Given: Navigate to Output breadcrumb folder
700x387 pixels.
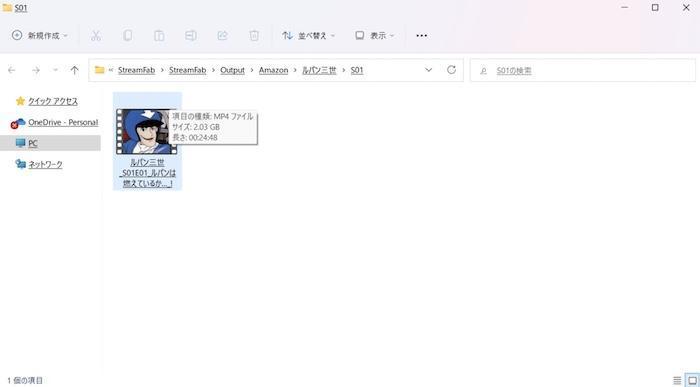Looking at the screenshot, I should click(x=232, y=70).
